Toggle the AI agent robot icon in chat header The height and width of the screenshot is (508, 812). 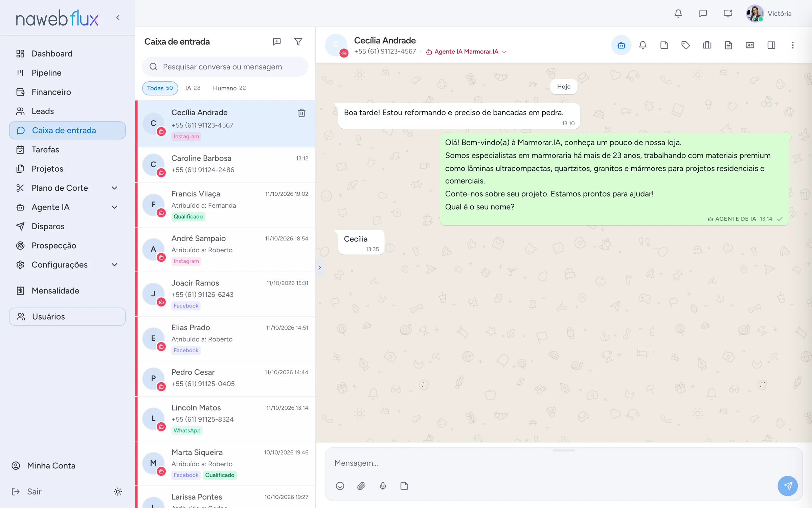(x=621, y=45)
